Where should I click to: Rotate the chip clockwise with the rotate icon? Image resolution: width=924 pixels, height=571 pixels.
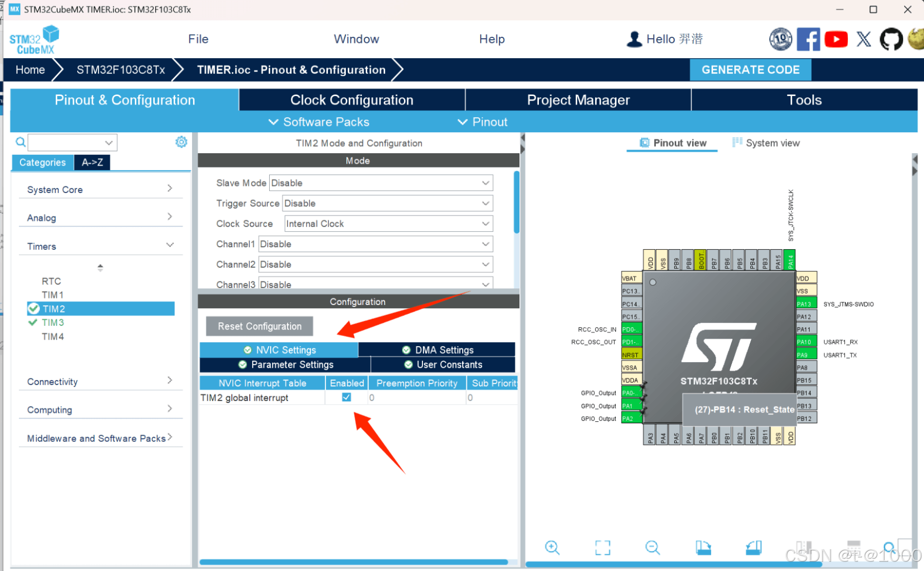[703, 548]
